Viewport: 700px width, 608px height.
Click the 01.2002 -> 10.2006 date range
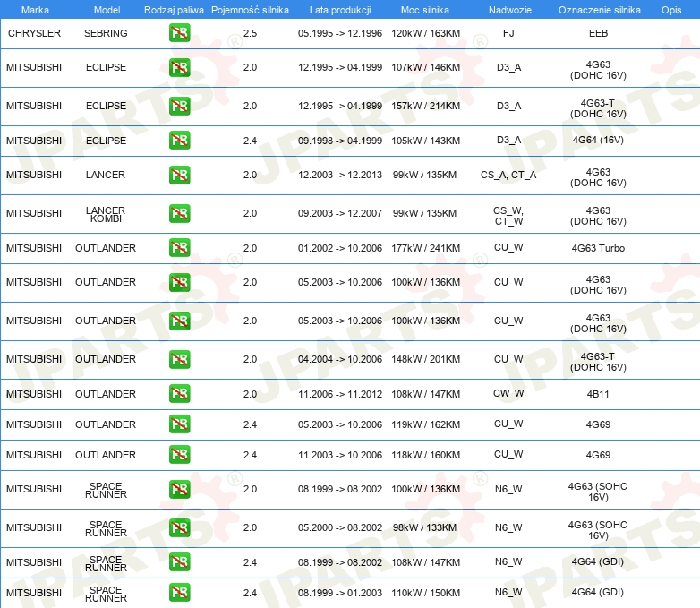coord(340,248)
